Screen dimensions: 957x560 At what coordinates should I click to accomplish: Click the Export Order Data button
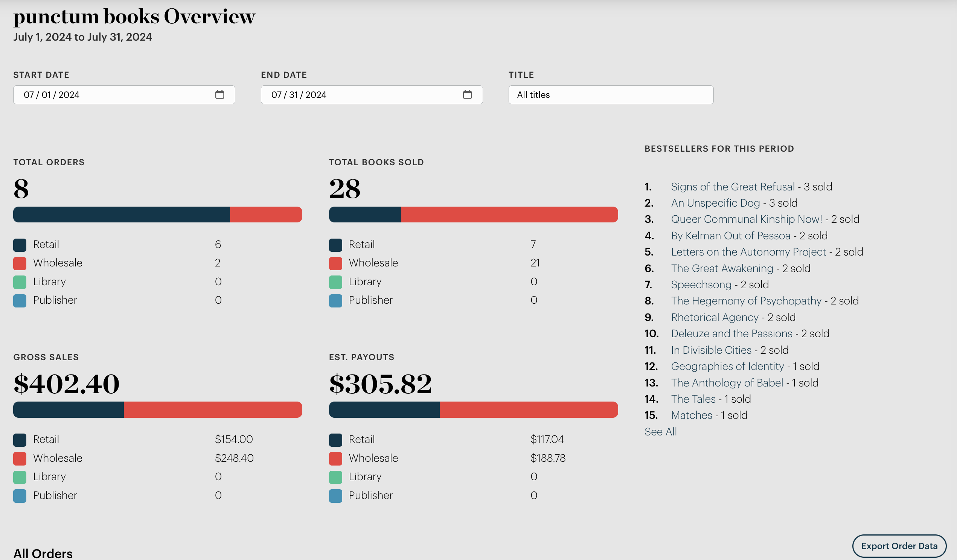pos(899,546)
